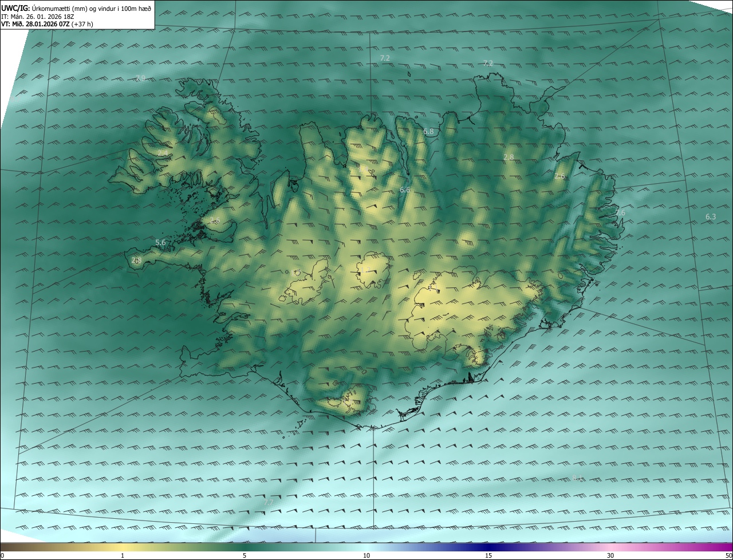
Task: Click the 'IT: Mán. 26. 01. 2026 18Z' line
Action: point(38,16)
